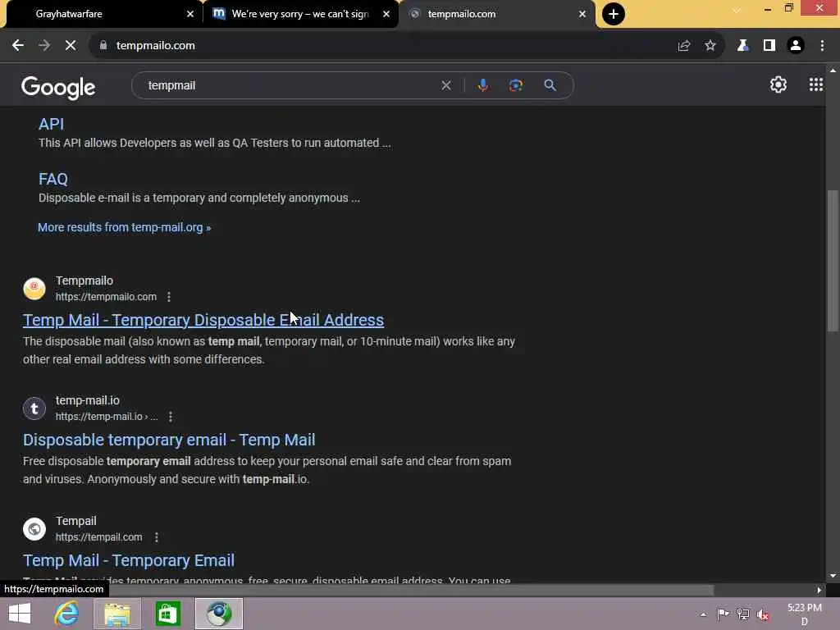Viewport: 840px width, 630px height.
Task: Close the "We're very sorry" tab
Action: coord(386,14)
